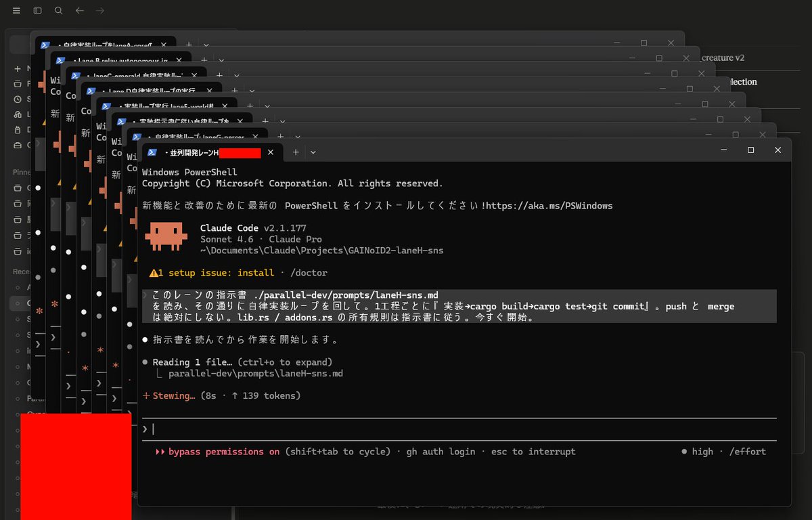
Task: Add a new tab in the Lane D window
Action: pyautogui.click(x=233, y=89)
